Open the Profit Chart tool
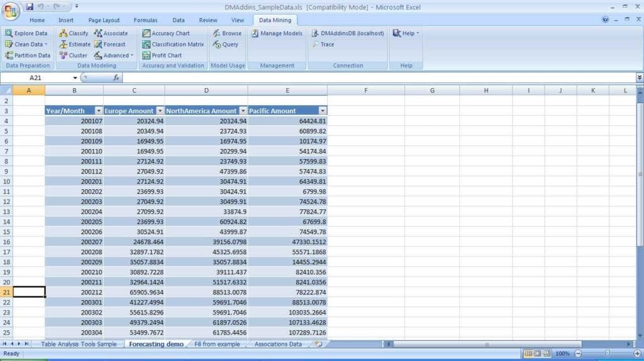Viewport: 644px width, 361px height. [x=162, y=55]
